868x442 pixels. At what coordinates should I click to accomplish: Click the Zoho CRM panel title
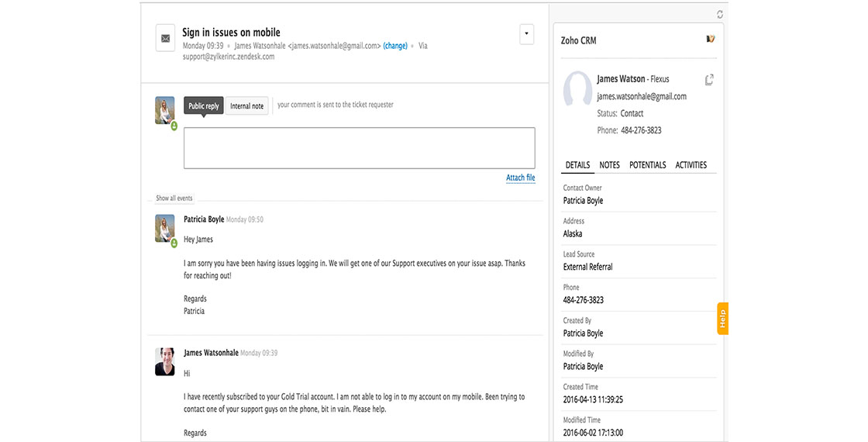click(578, 40)
